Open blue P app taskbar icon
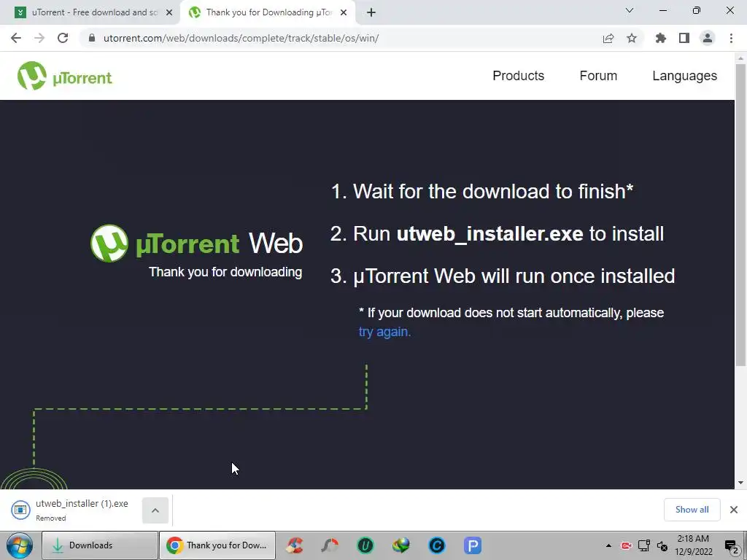This screenshot has height=560, width=747. (x=473, y=545)
